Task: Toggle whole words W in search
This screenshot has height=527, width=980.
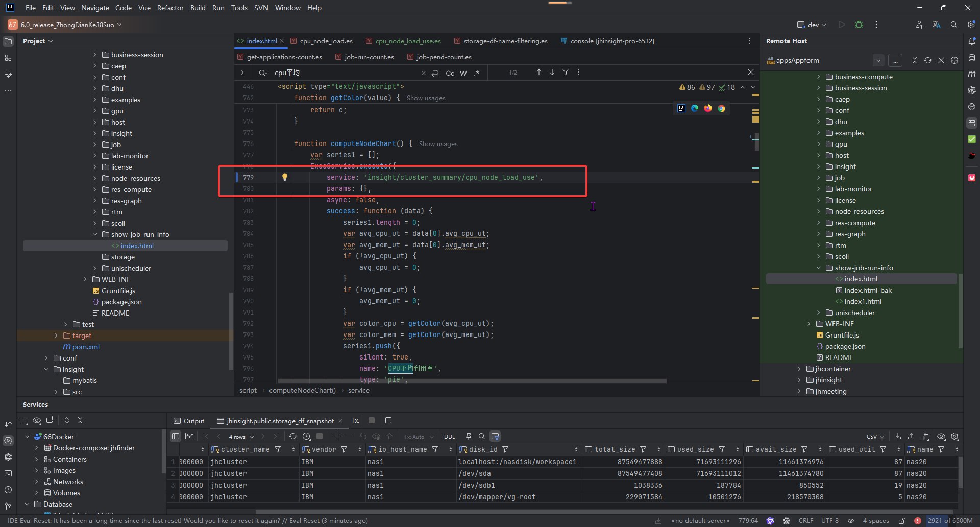Action: tap(463, 73)
